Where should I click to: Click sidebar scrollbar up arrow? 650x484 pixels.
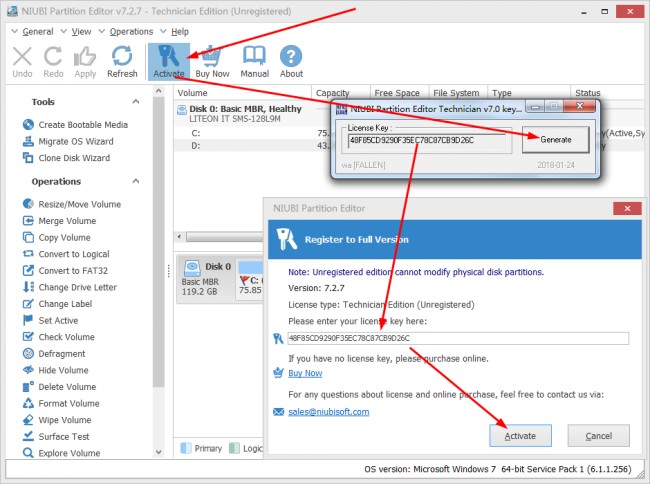coord(158,91)
